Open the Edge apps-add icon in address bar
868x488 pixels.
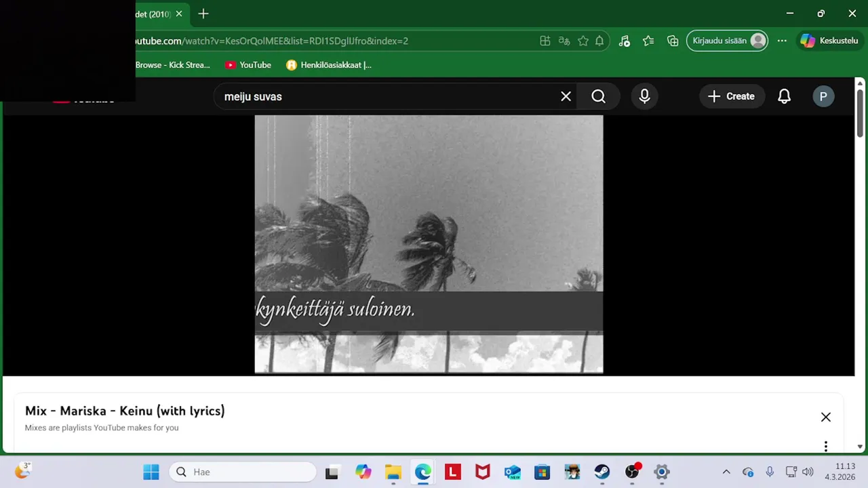545,41
